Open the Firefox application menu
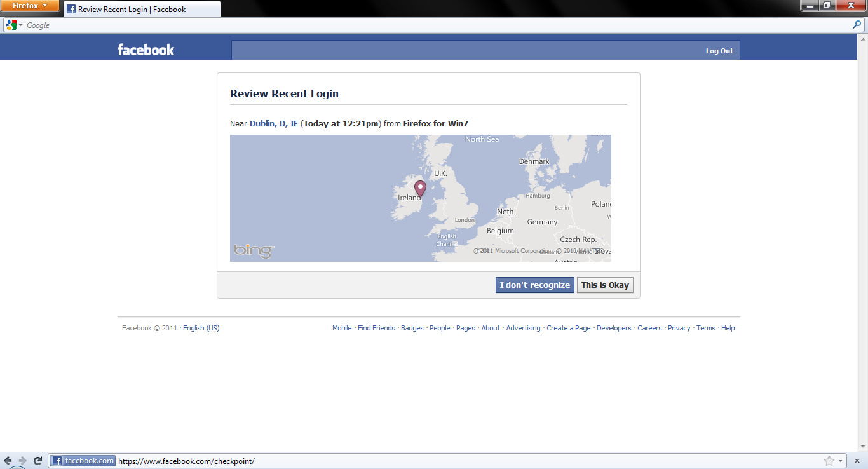The width and height of the screenshot is (868, 469). point(30,6)
